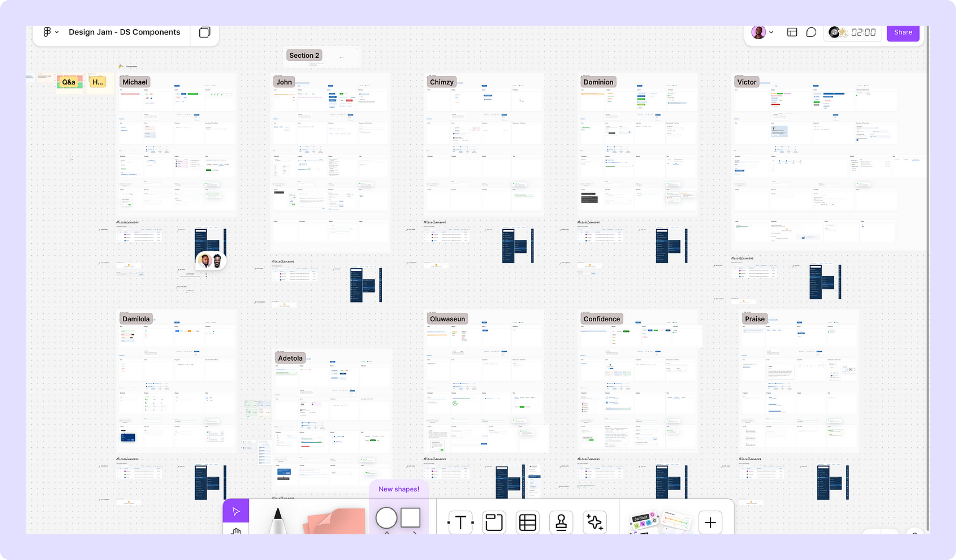The height and width of the screenshot is (560, 956).
Task: Pick the pink sticky note tool
Action: coord(334,521)
